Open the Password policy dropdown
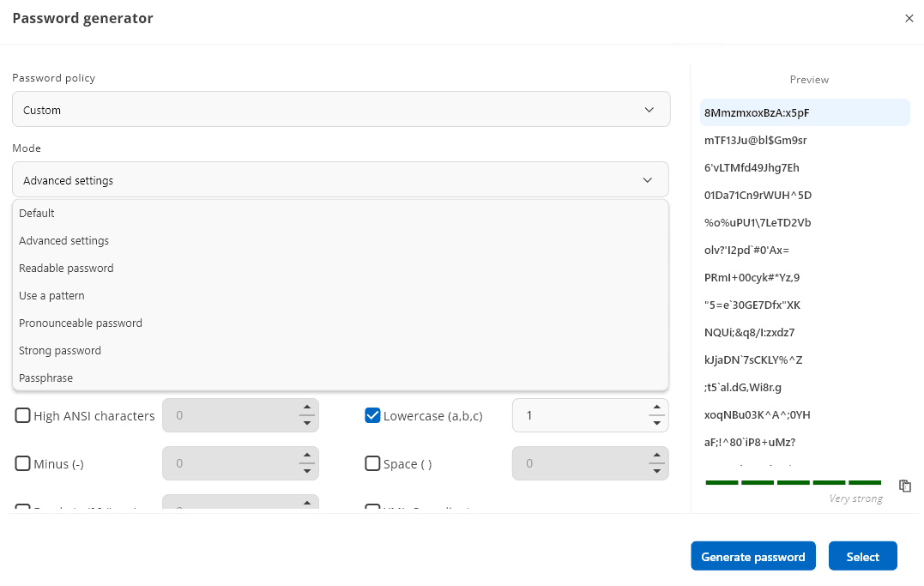 (x=341, y=109)
